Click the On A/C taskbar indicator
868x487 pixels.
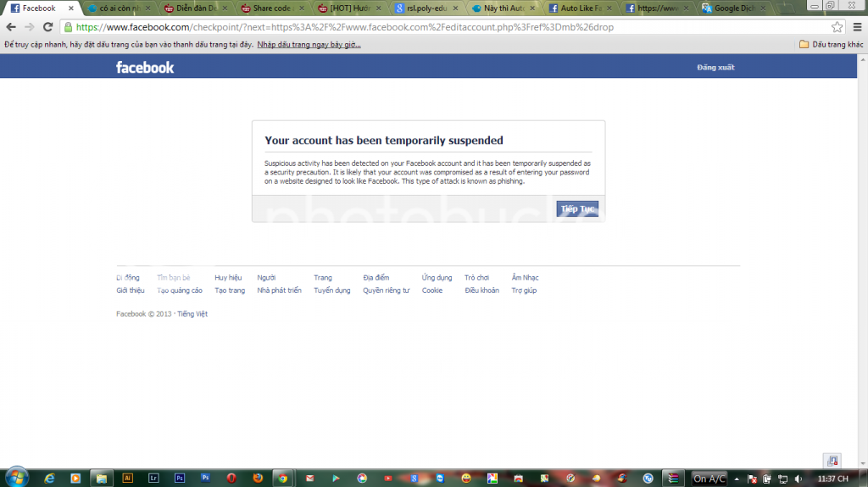pos(709,479)
